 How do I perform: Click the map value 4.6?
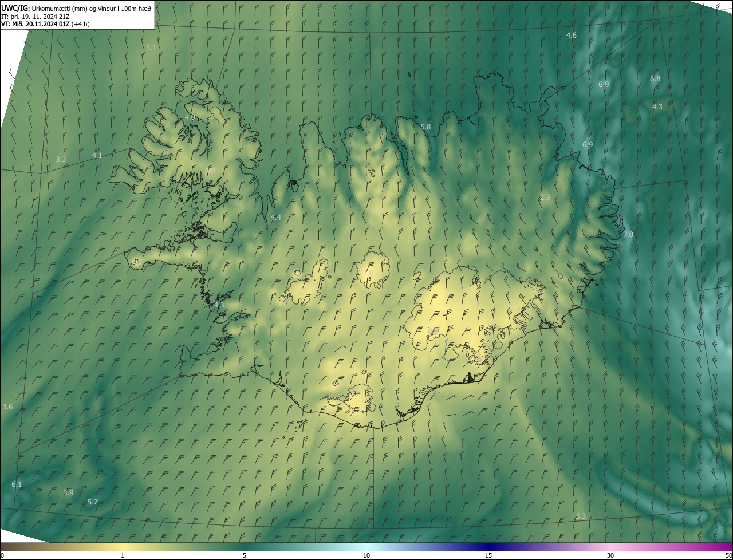pos(571,36)
